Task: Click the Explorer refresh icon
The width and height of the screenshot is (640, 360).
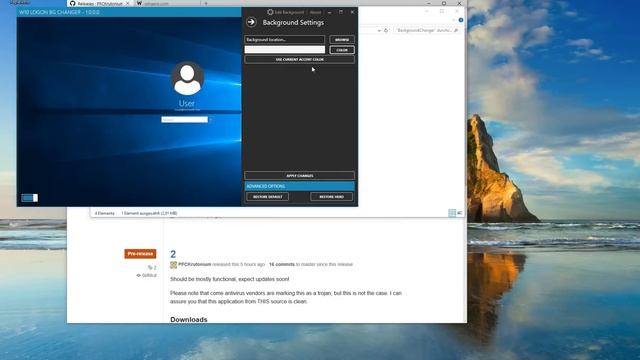Action: 386,30
